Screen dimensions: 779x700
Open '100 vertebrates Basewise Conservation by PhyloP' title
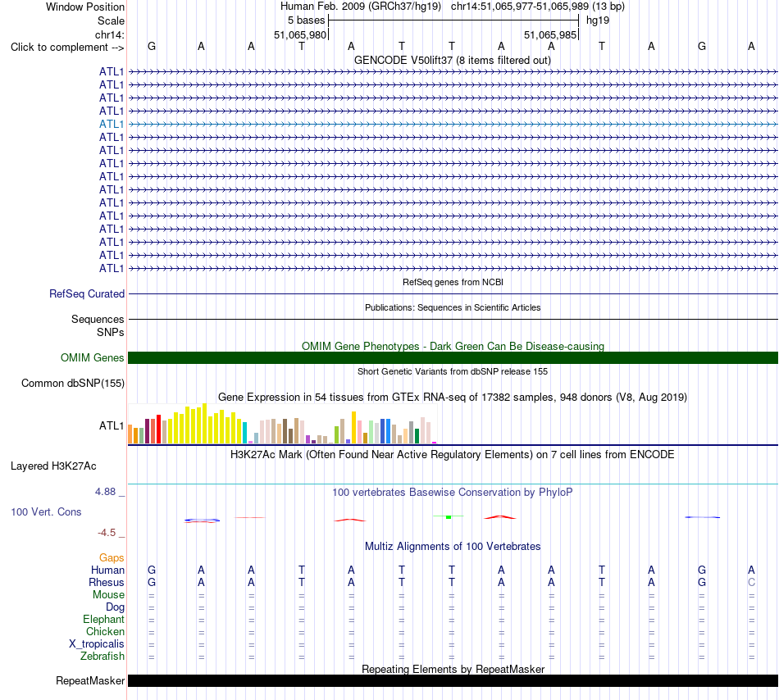453,493
